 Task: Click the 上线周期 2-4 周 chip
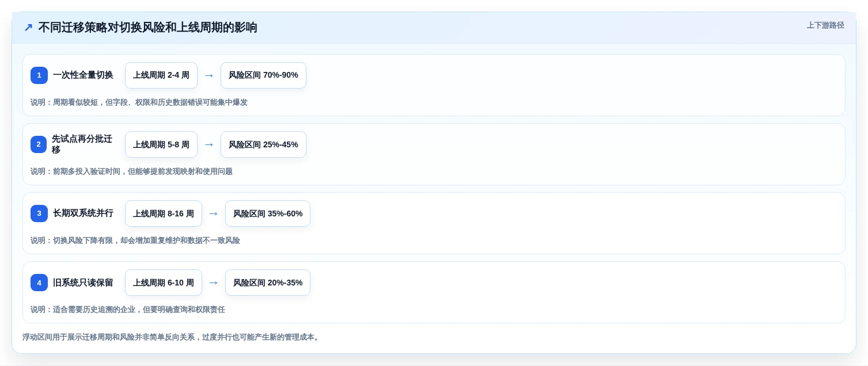tap(161, 75)
